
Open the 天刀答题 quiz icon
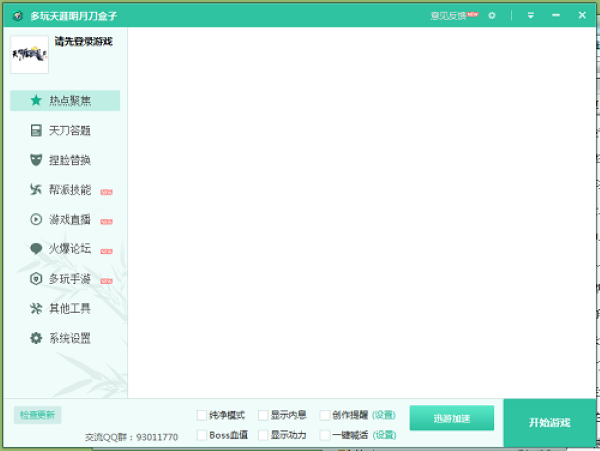tap(36, 130)
